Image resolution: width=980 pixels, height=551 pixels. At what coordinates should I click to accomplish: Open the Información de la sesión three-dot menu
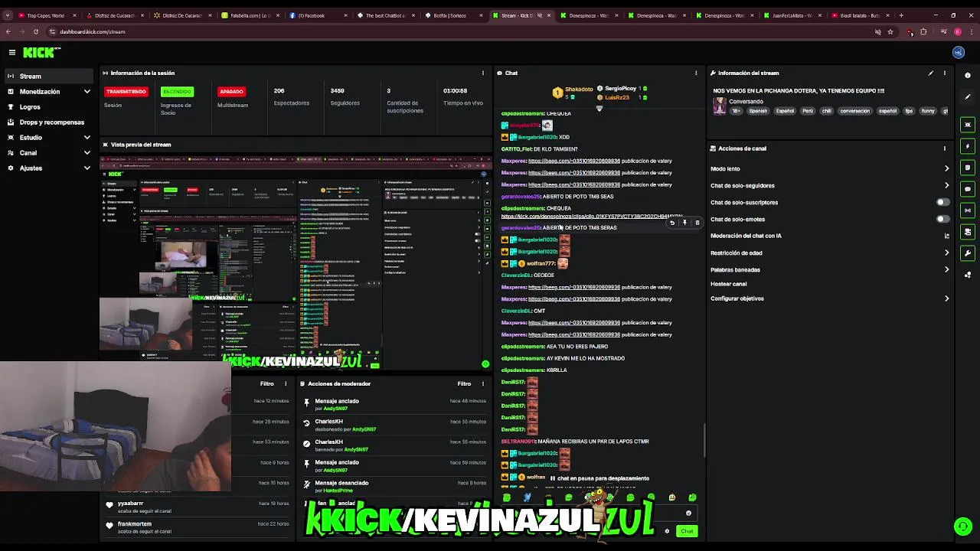(483, 73)
